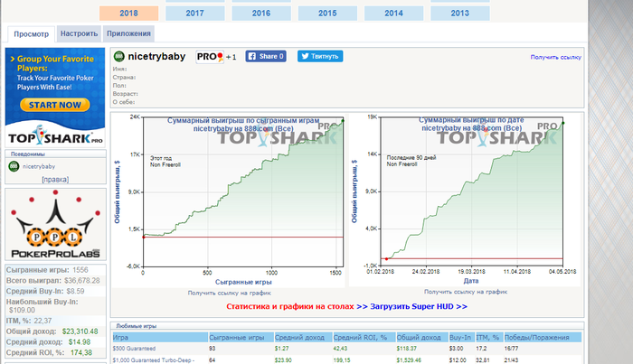Click the ITM, % value 22,37

pos(43,321)
